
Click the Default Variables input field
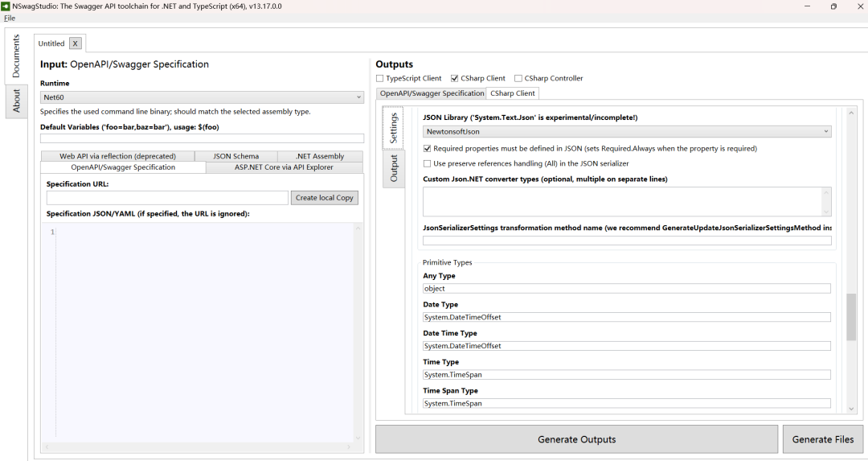pyautogui.click(x=202, y=138)
